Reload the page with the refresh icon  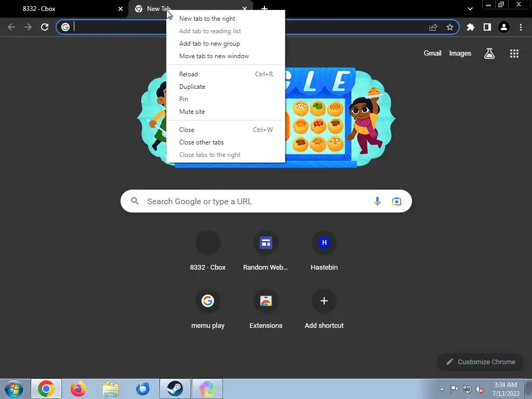[45, 27]
